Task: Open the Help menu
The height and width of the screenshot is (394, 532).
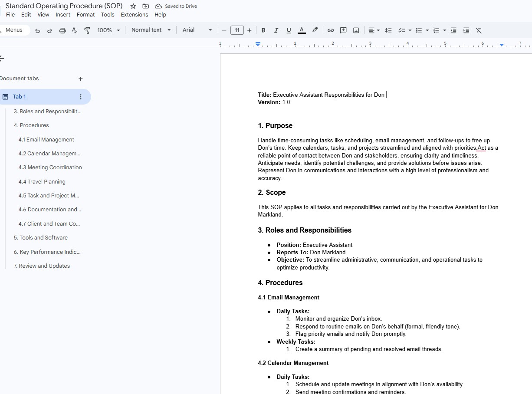Action: point(160,15)
